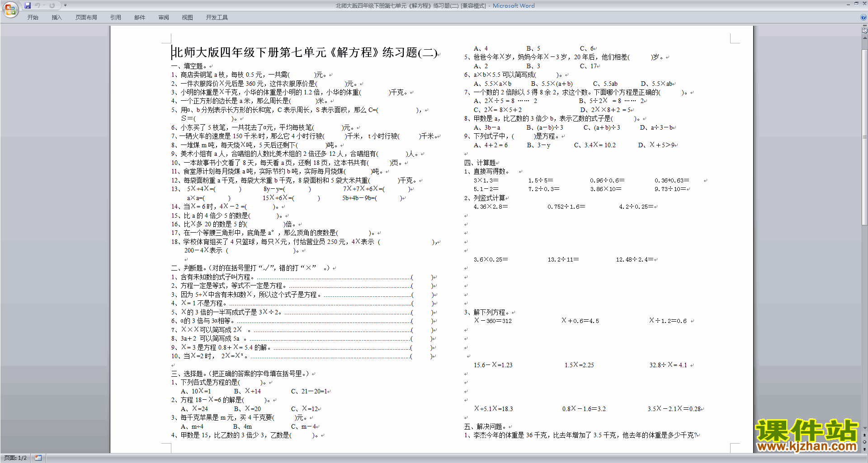Restore down the Word window
Screen dimensions: 868x463
tap(856, 4)
